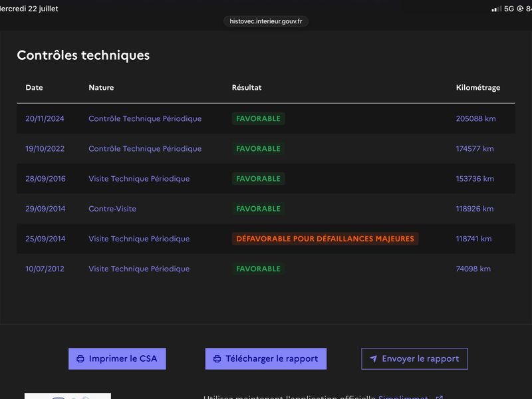Select date 25/09/2014
The image size is (532, 399).
45,239
